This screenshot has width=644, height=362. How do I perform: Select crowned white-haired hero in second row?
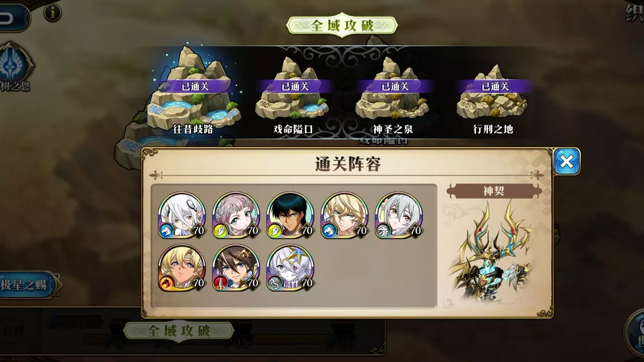(291, 268)
